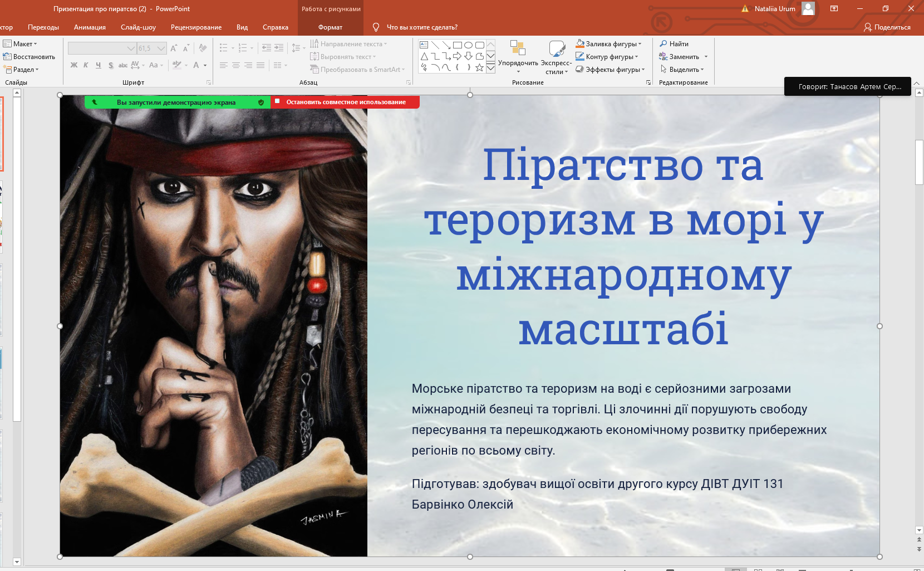Toggle justified text alignment

(x=261, y=65)
